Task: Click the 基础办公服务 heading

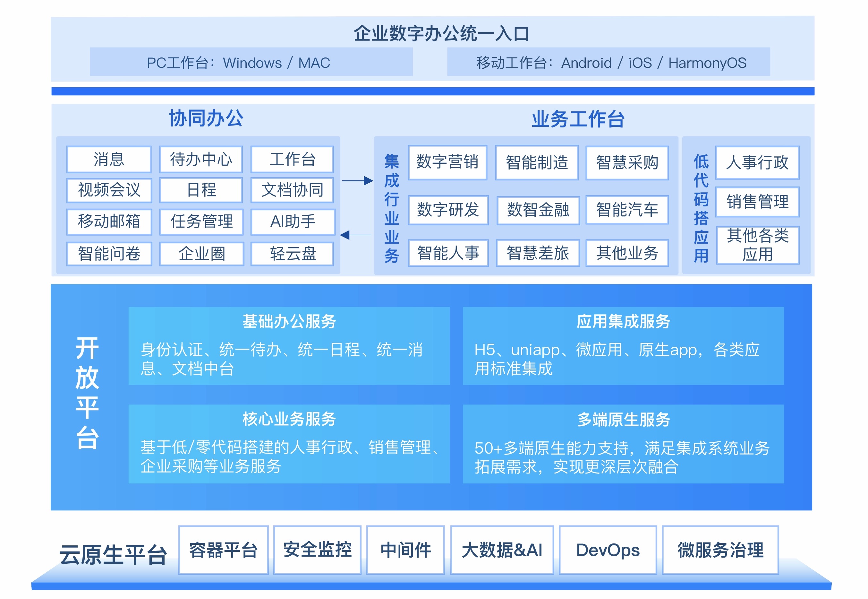Action: click(x=289, y=321)
